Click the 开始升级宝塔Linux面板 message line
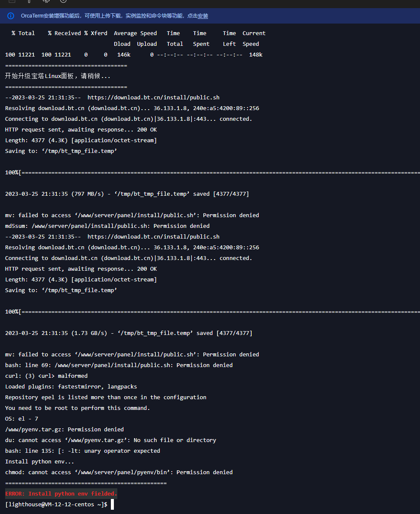The width and height of the screenshot is (420, 514). (x=58, y=76)
